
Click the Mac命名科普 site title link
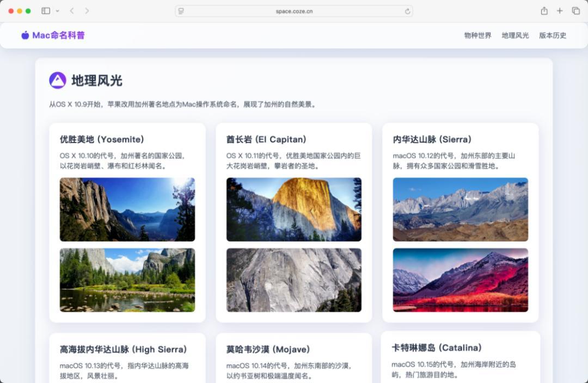[58, 35]
